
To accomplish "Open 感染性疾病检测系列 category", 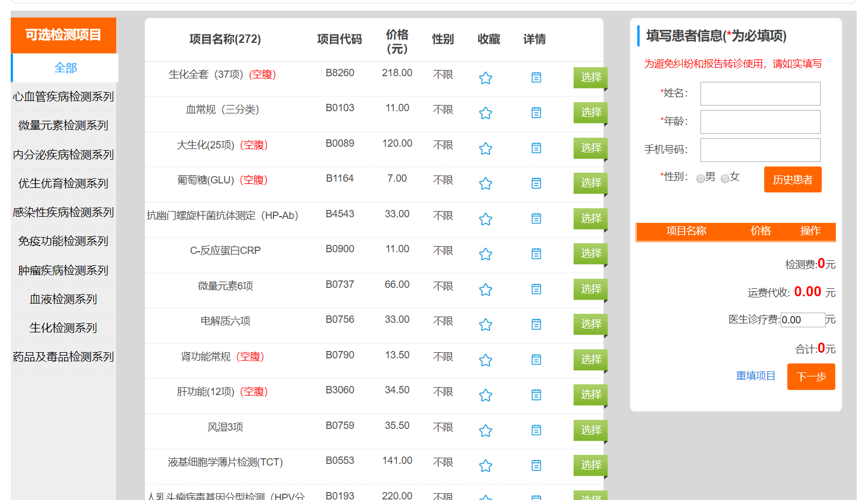I will tap(64, 213).
